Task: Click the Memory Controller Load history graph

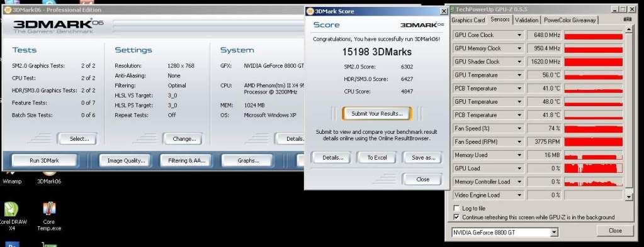Action: 594,182
